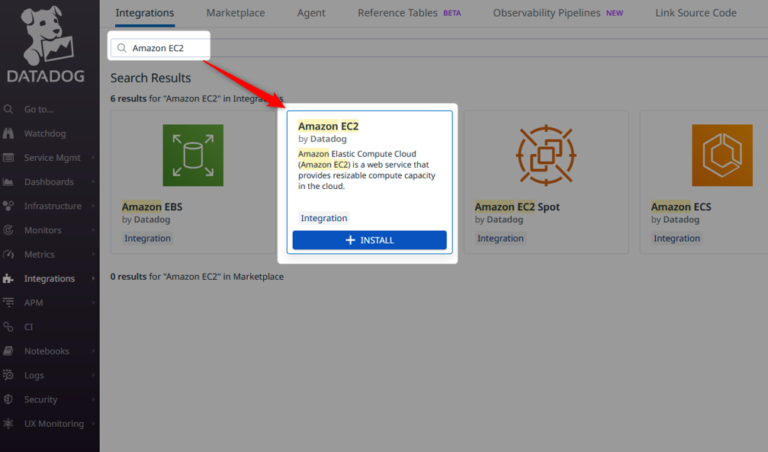This screenshot has height=452, width=768.
Task: Click the Go to search sidebar icon
Action: [9, 109]
